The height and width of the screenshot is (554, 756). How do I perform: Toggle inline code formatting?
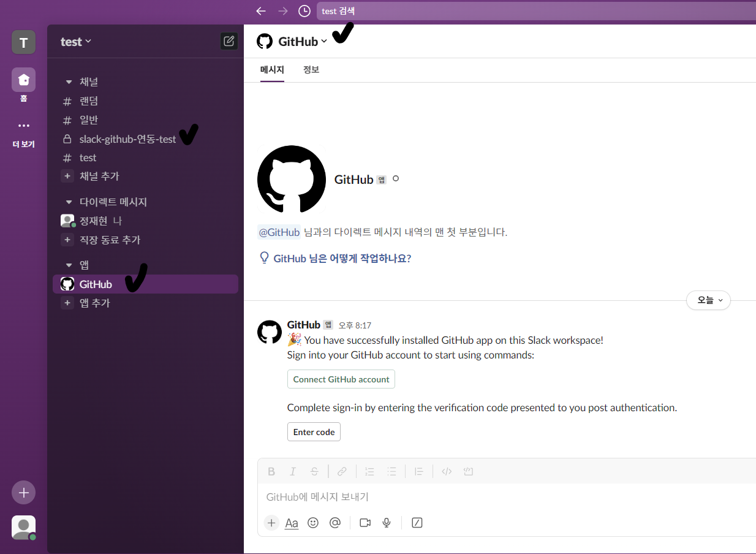pos(447,471)
